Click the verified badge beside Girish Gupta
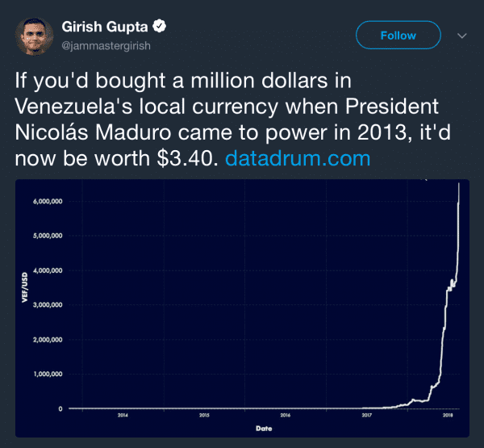 [161, 27]
